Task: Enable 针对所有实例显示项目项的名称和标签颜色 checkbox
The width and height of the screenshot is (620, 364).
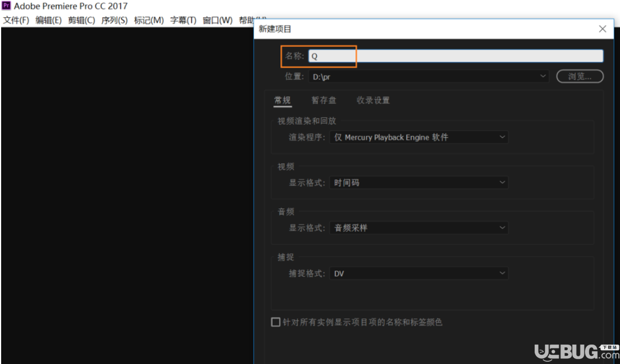Action: [276, 322]
